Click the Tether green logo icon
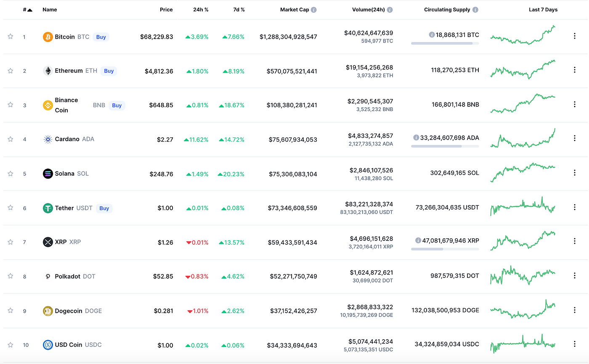Image resolution: width=589 pixels, height=364 pixels. [x=48, y=208]
